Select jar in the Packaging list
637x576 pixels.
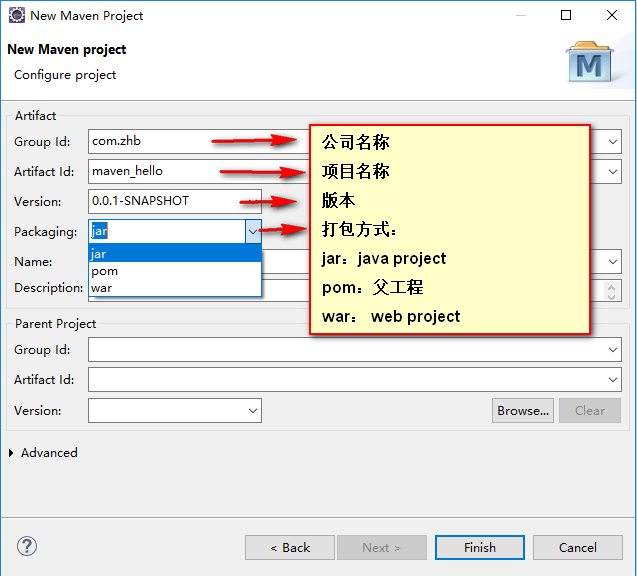click(x=175, y=253)
